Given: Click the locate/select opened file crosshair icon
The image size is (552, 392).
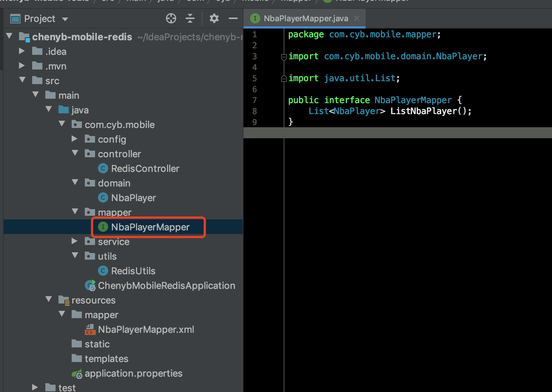Looking at the screenshot, I should [x=171, y=18].
